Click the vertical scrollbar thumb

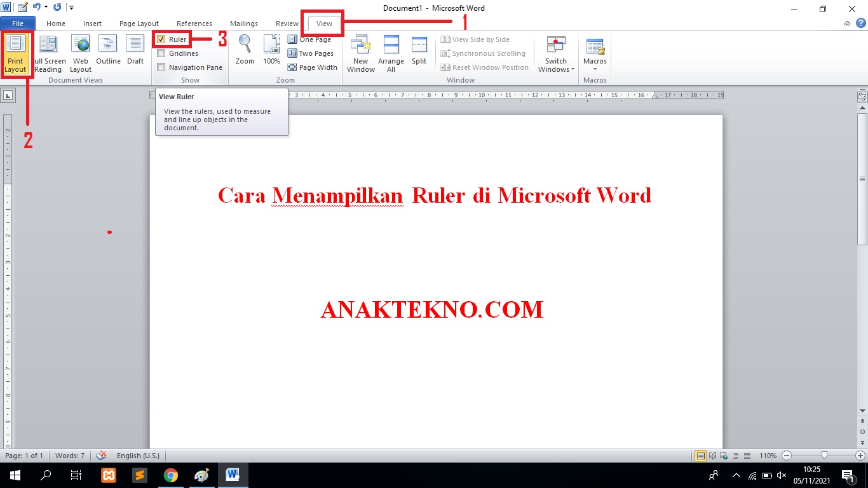click(x=862, y=179)
